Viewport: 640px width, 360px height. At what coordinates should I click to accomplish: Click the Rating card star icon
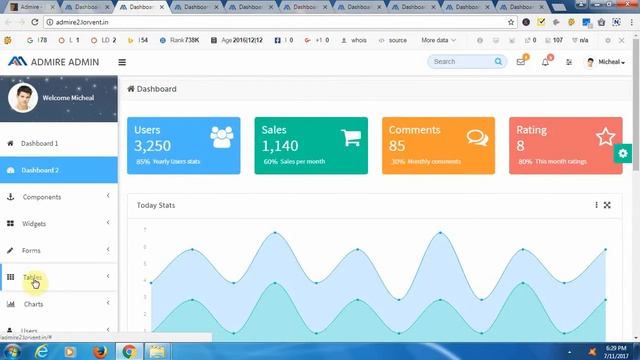[x=606, y=137]
